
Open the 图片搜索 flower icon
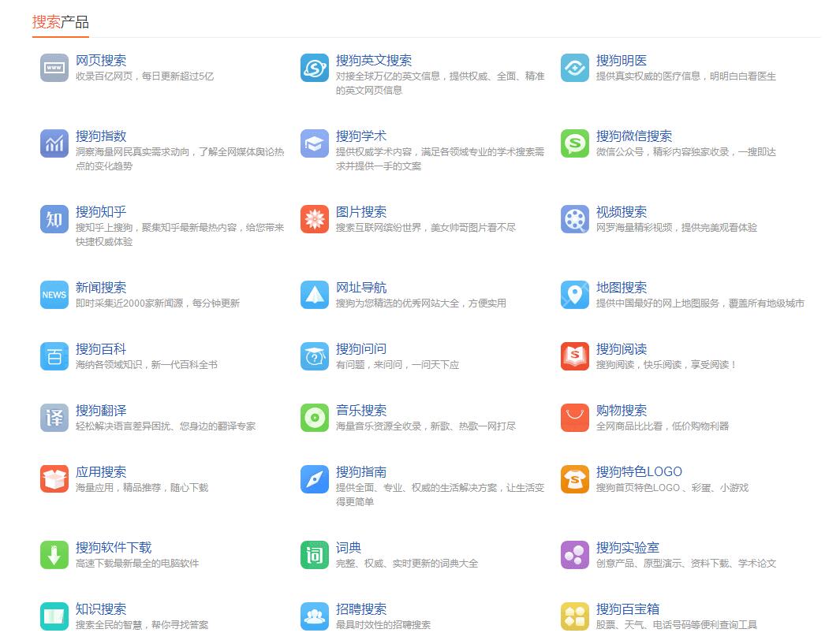click(x=315, y=219)
